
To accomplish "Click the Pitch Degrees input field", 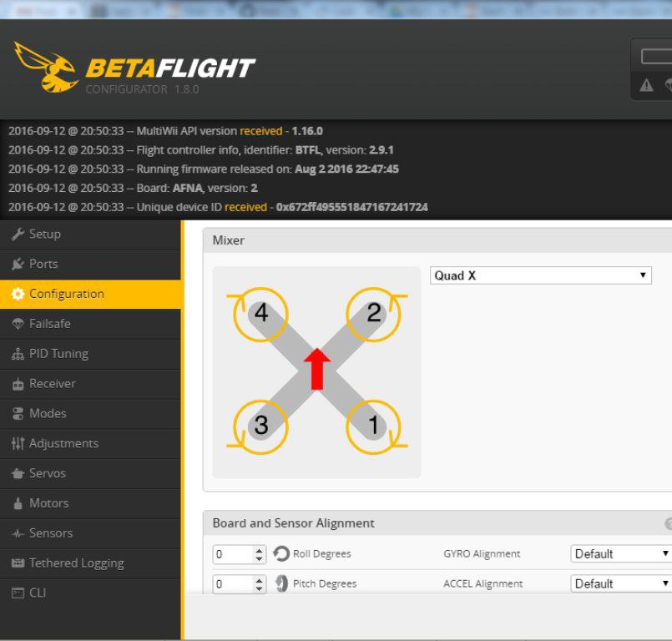I will (231, 584).
